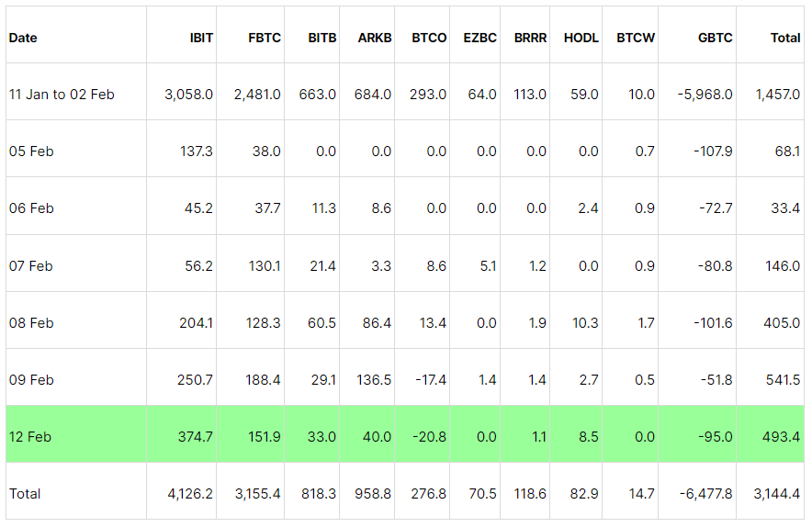The width and height of the screenshot is (812, 527).
Task: Select the Total column header
Action: point(784,38)
